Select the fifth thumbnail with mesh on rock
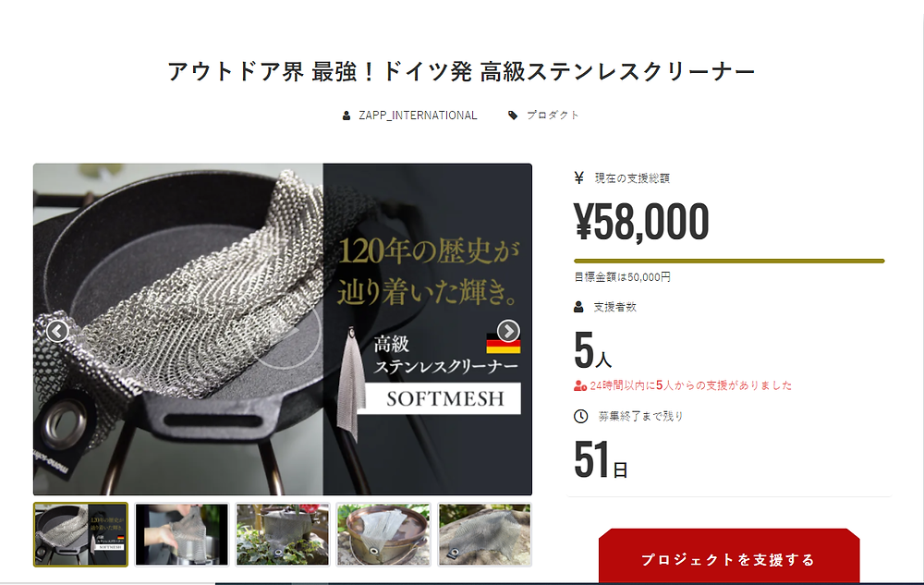Screen dimensions: 924x585 pyautogui.click(x=485, y=534)
